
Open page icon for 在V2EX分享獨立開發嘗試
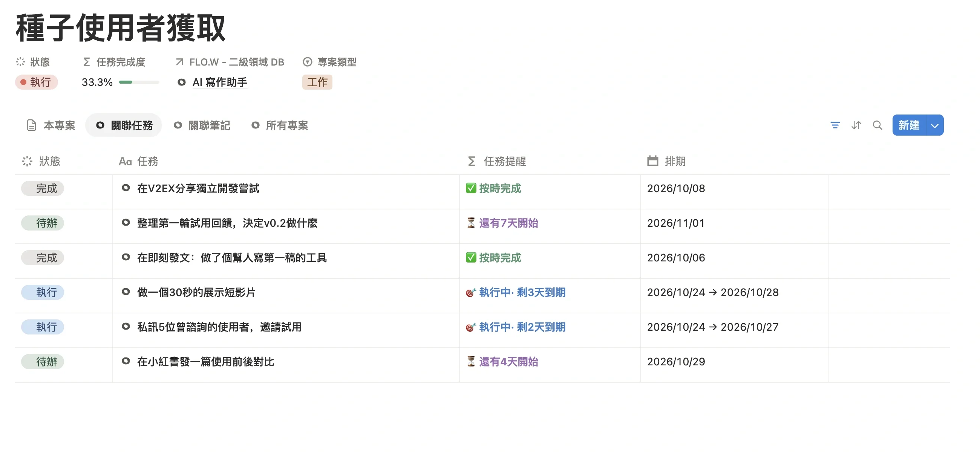(126, 188)
